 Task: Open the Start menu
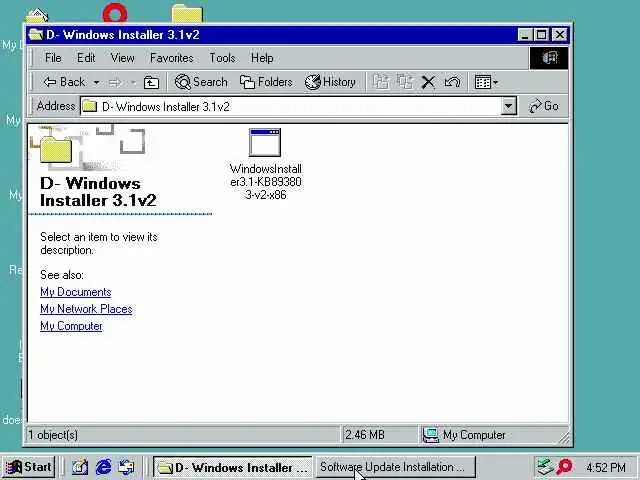click(28, 467)
